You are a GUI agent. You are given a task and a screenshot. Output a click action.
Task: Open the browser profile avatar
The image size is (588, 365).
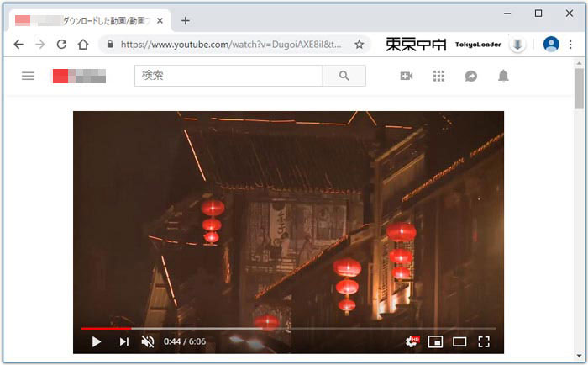click(x=551, y=45)
